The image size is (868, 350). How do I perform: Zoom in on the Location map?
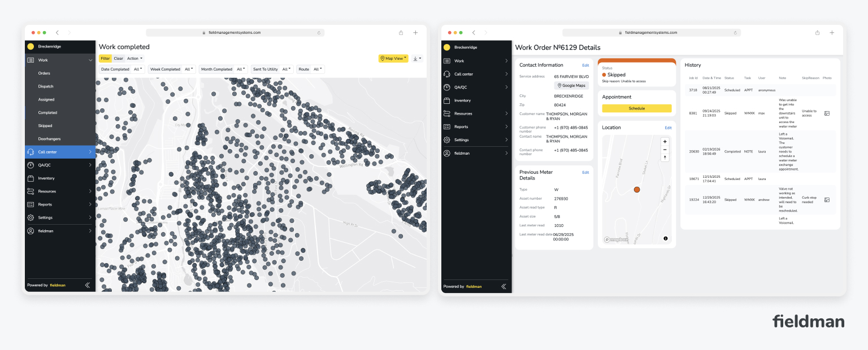coord(665,142)
